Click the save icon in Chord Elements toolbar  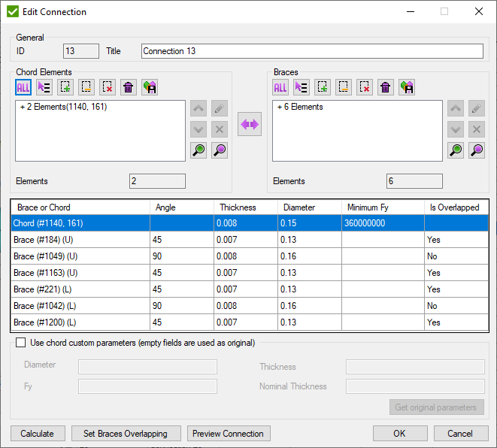(x=150, y=87)
